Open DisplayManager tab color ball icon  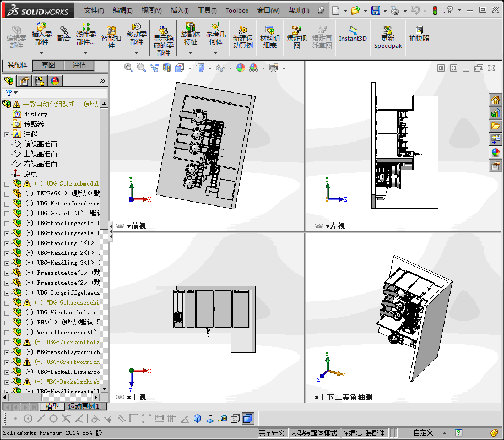pos(55,80)
